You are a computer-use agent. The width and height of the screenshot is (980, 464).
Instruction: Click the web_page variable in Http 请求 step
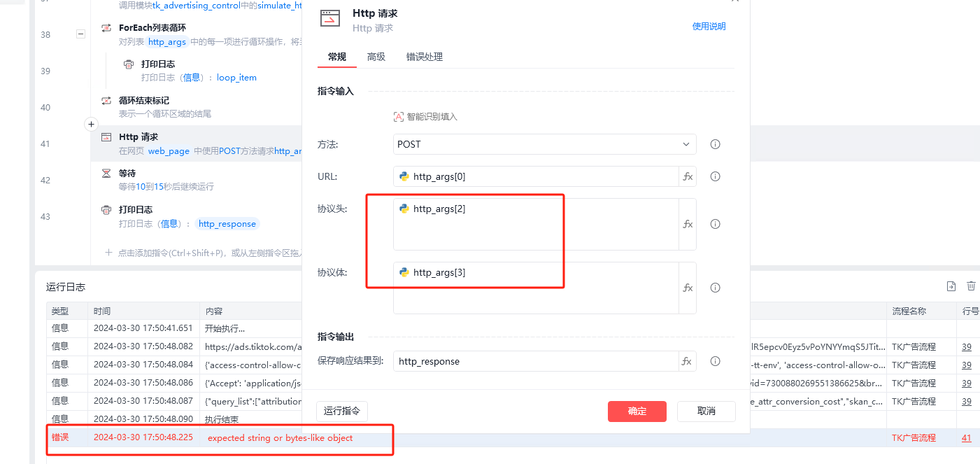[x=169, y=151]
